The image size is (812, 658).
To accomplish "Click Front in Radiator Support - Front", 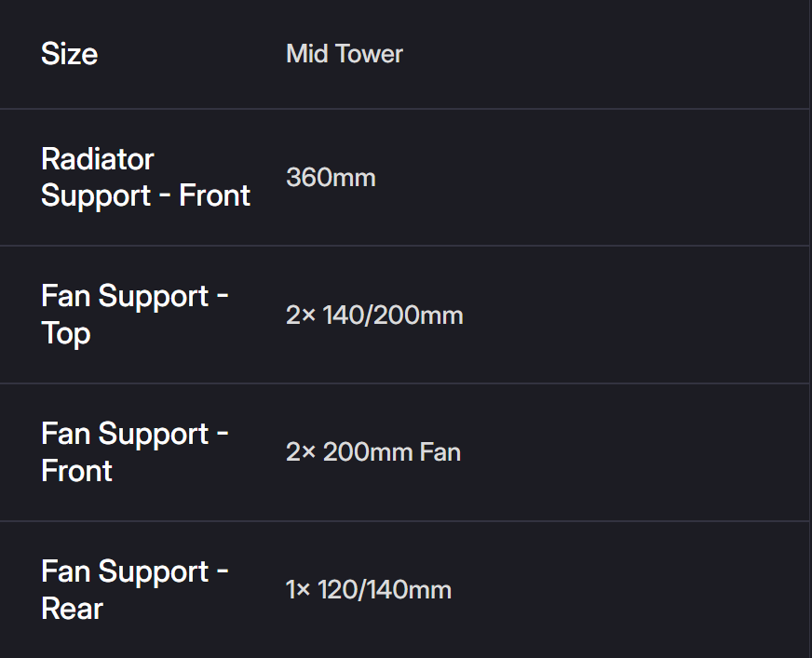I will tap(214, 195).
